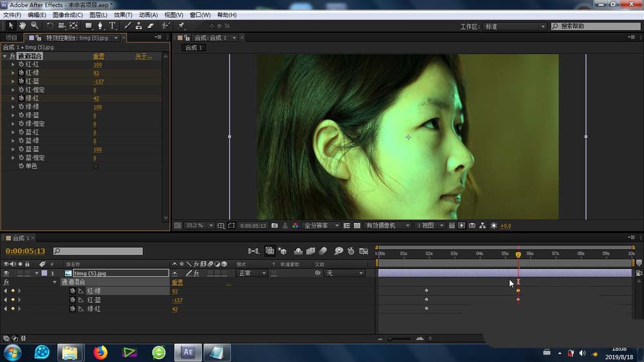Toggle stopwatch for 蓝-蓝 property
The width and height of the screenshot is (644, 362).
pyautogui.click(x=21, y=149)
